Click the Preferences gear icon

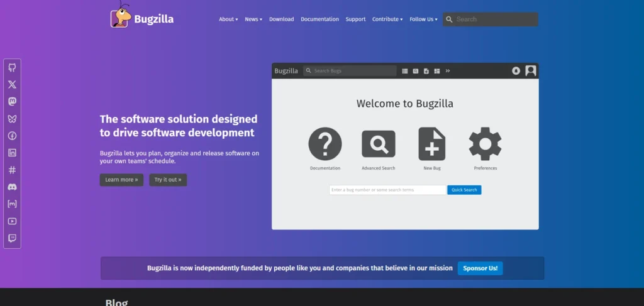pos(485,143)
